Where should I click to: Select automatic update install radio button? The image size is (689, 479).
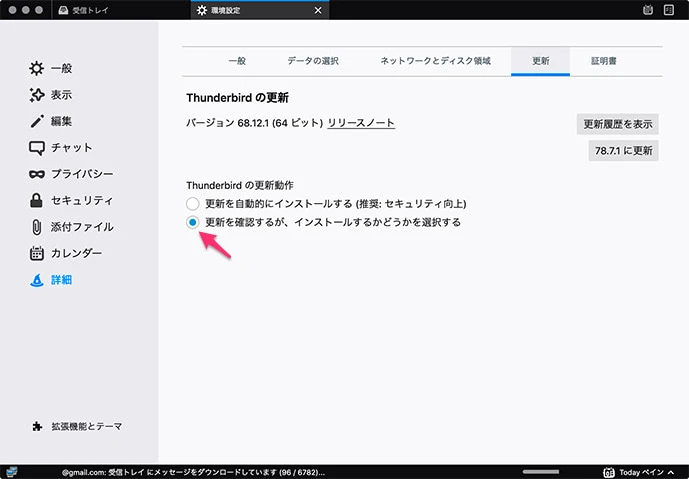193,204
